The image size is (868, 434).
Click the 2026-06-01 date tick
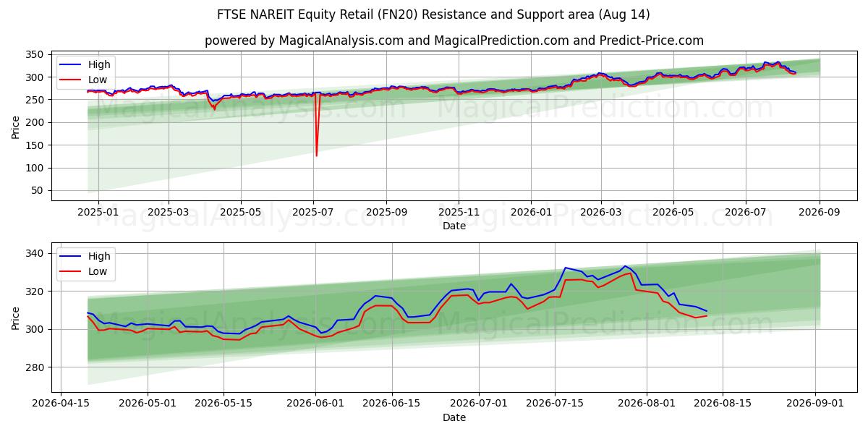(316, 404)
